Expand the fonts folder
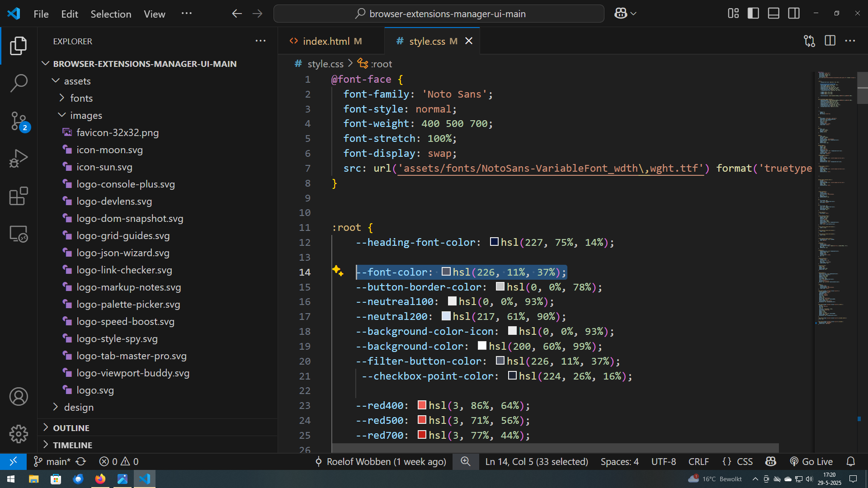The image size is (868, 488). [81, 98]
